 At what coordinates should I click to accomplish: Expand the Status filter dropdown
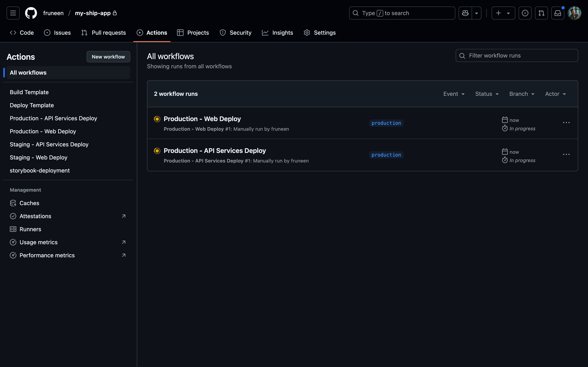click(487, 94)
